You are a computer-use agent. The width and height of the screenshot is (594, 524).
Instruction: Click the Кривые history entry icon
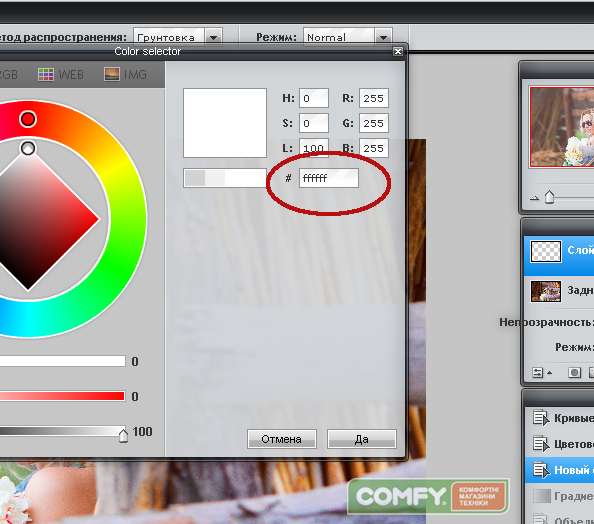tap(541, 418)
